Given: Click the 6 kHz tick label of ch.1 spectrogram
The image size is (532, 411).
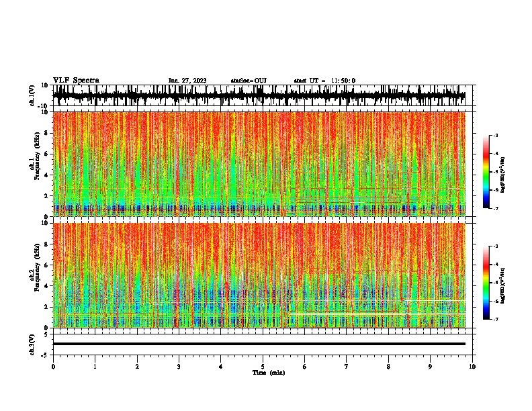Looking at the screenshot, I should (47, 154).
